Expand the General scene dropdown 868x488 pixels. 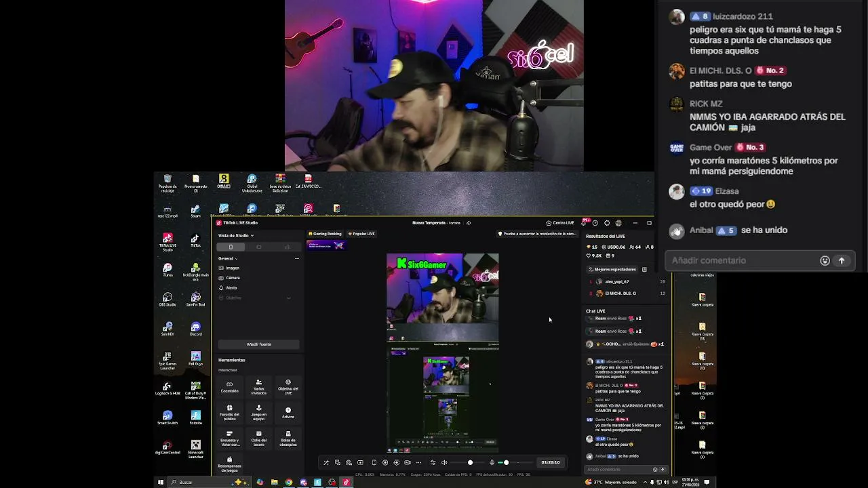[x=228, y=258]
